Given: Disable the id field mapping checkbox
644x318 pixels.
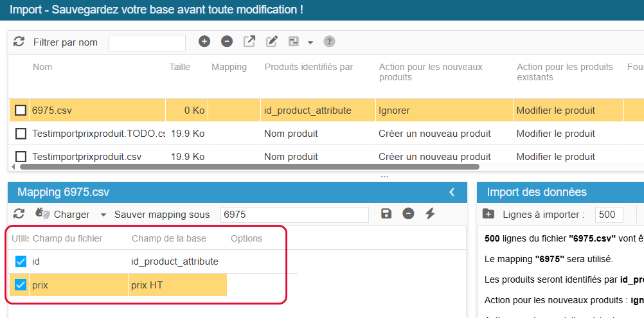Looking at the screenshot, I should (x=21, y=261).
